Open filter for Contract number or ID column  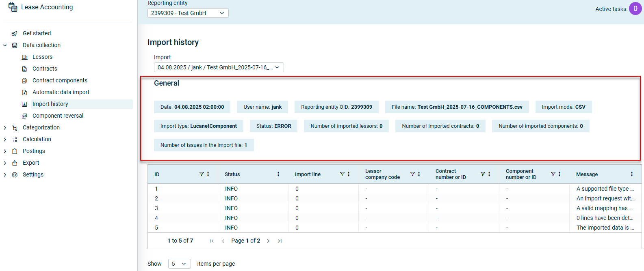click(483, 174)
